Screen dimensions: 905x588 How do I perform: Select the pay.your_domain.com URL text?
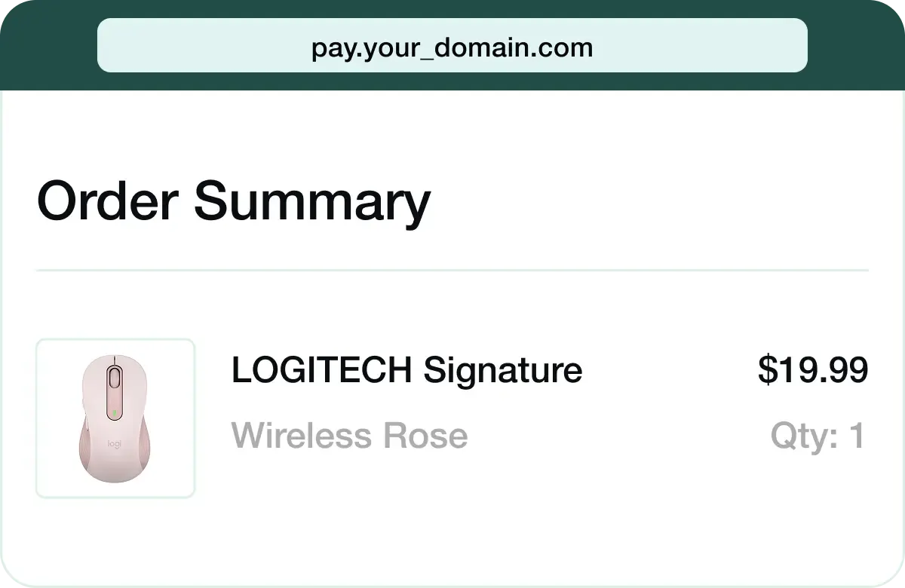coord(452,48)
